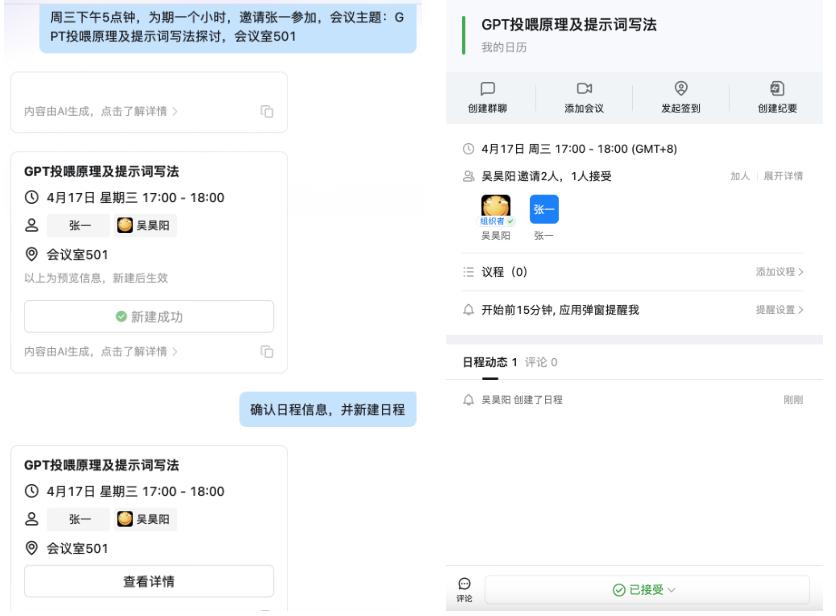Click 加人 to add attendees
This screenshot has height=616, width=836.
[x=740, y=176]
